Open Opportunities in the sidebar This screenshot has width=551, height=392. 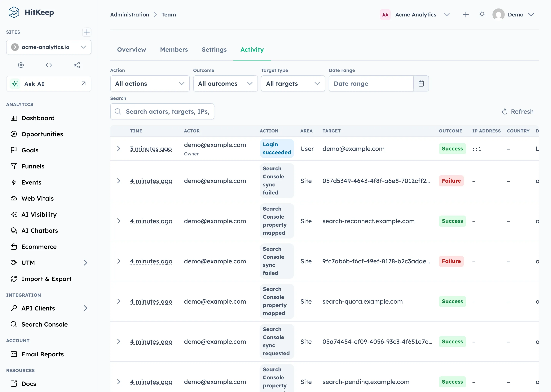49,134
